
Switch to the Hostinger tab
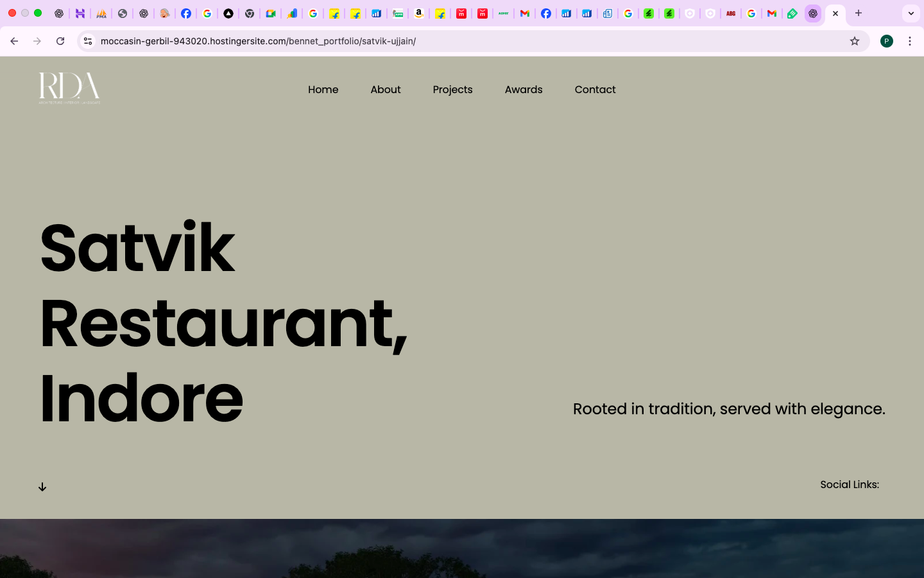[x=80, y=13]
